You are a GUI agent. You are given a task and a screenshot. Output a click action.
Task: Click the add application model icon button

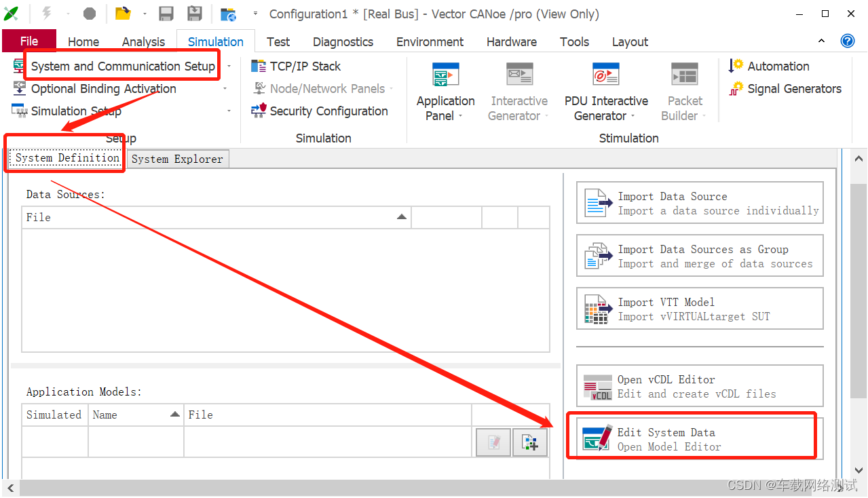pos(530,442)
